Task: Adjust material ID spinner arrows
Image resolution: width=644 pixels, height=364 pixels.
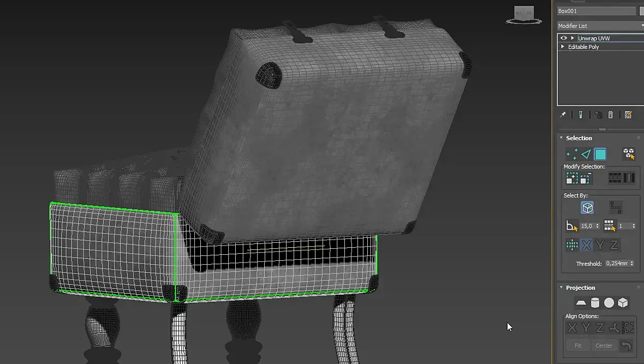Action: click(634, 226)
